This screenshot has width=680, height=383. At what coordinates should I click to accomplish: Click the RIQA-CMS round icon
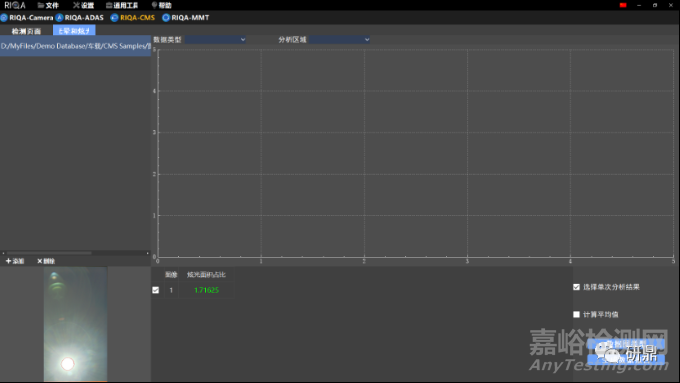point(114,18)
